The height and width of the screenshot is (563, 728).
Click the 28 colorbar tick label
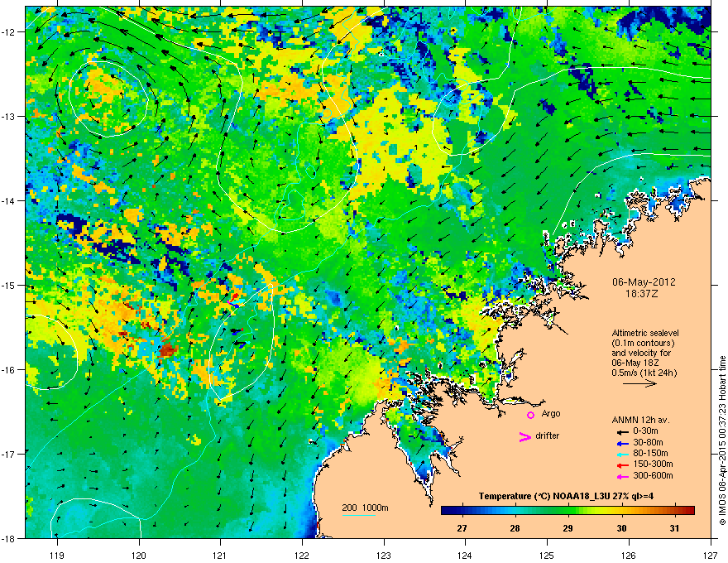tap(515, 528)
